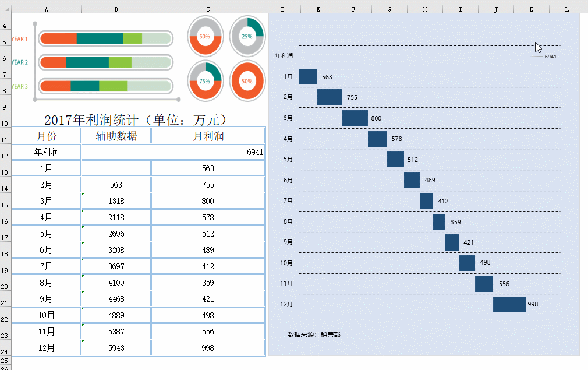Select the '月份' header cell

tap(46, 136)
